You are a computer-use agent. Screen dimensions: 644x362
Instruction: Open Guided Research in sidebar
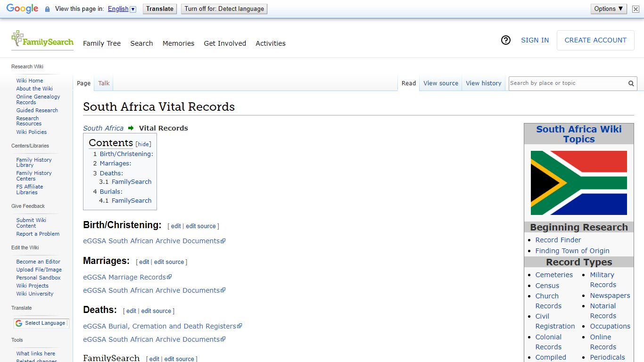(x=37, y=110)
